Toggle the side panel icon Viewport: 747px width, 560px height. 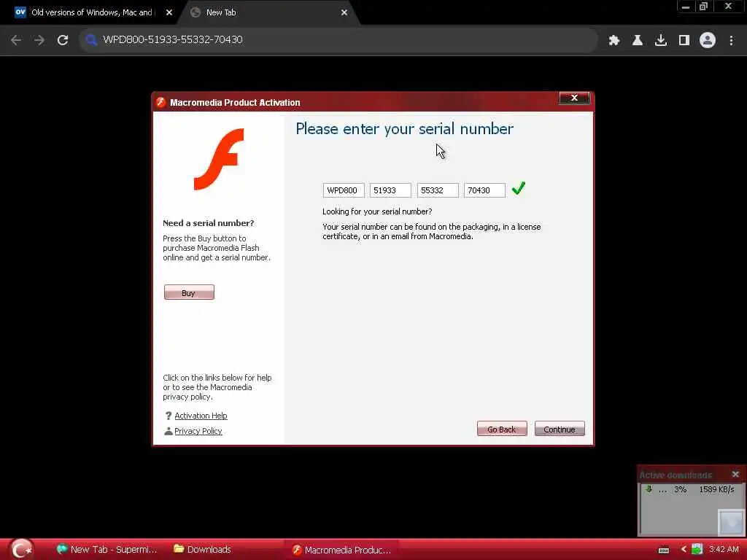tap(684, 41)
